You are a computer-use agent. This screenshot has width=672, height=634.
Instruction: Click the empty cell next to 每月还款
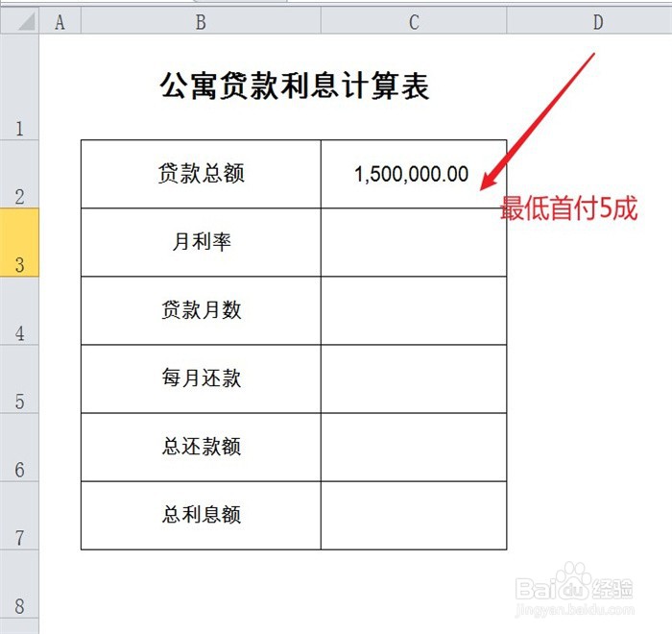(x=414, y=379)
